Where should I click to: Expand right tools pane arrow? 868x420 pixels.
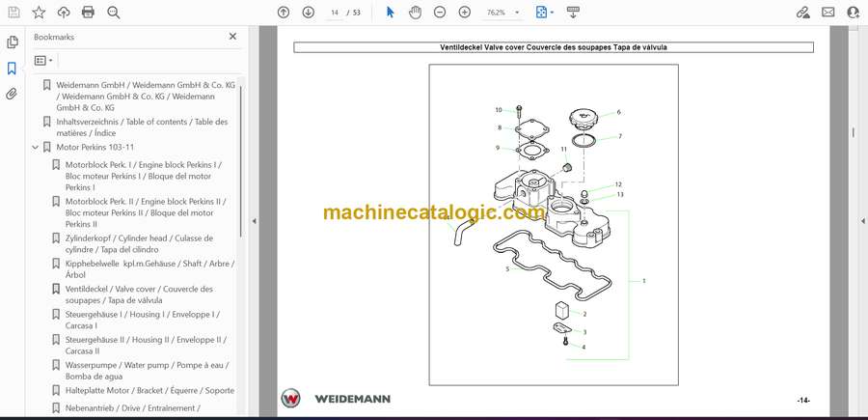click(x=862, y=221)
